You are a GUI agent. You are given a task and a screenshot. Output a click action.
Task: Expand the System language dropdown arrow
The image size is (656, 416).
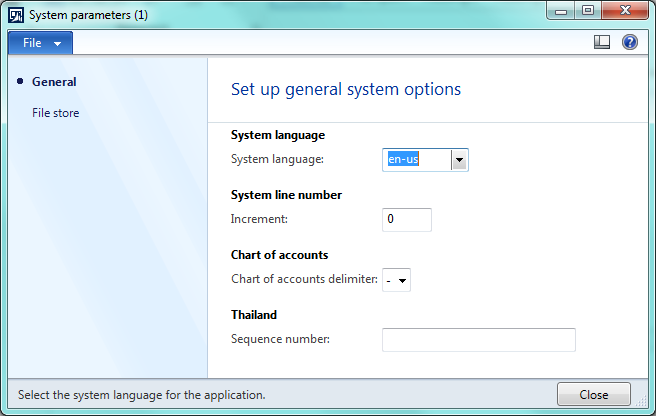[x=459, y=160]
